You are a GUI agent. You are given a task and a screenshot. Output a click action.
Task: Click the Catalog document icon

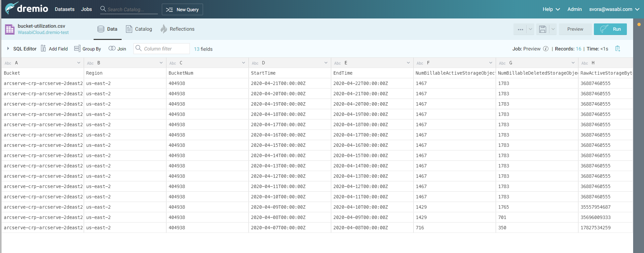coord(129,29)
